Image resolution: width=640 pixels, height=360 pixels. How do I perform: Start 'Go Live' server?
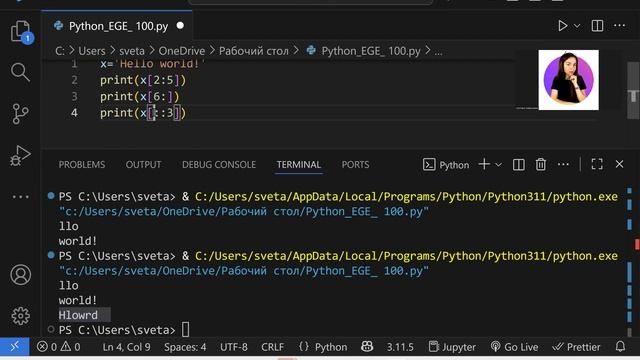tap(514, 347)
